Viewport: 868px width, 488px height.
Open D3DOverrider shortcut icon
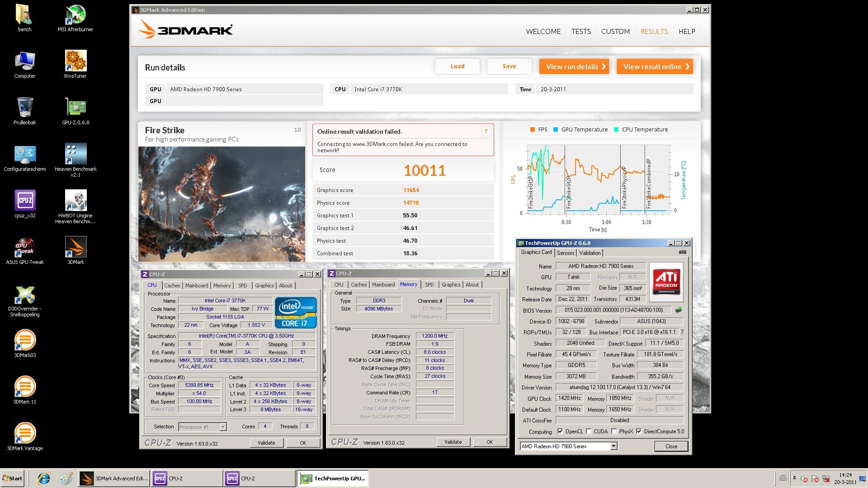point(24,301)
